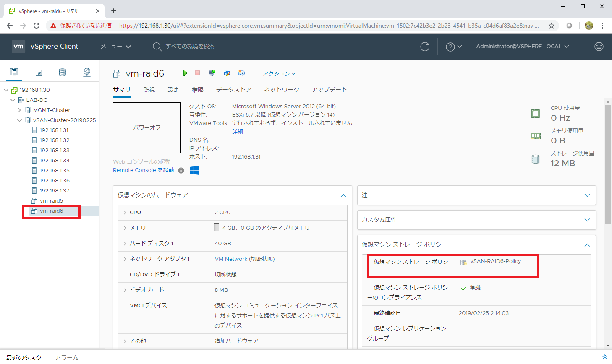Go back in browser history
The image size is (612, 364).
pyautogui.click(x=10, y=26)
